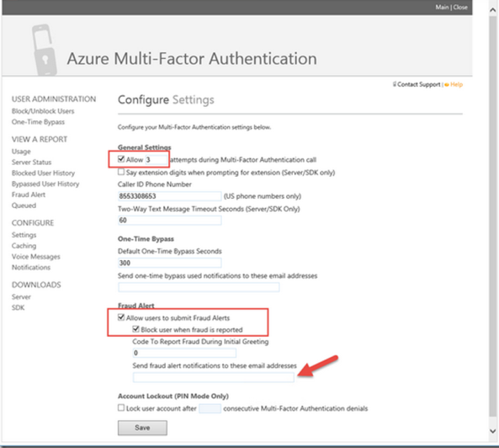View the Fraud Alert report
The width and height of the screenshot is (499, 448).
29,195
